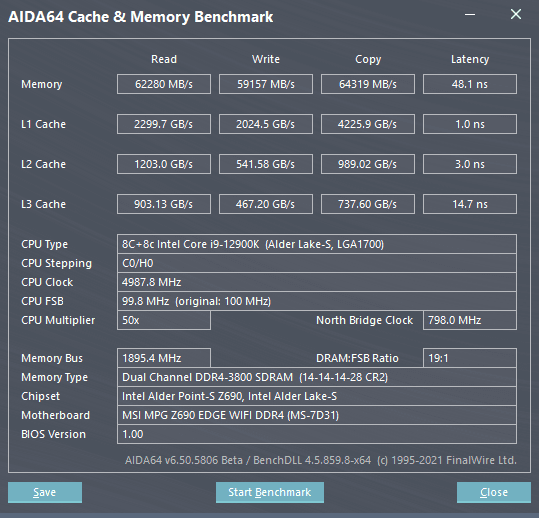Click Chipset field Intel Alder Point-S Z690
The image size is (539, 518).
[317, 396]
